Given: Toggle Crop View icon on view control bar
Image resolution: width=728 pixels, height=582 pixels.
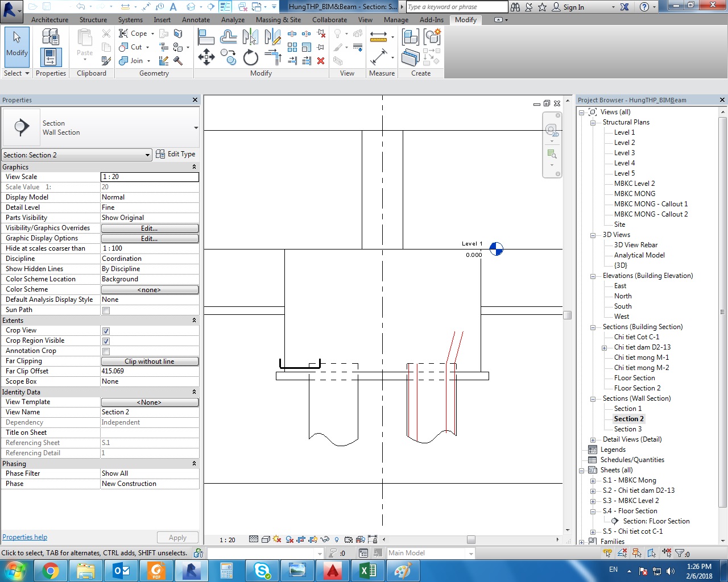Looking at the screenshot, I should [301, 539].
